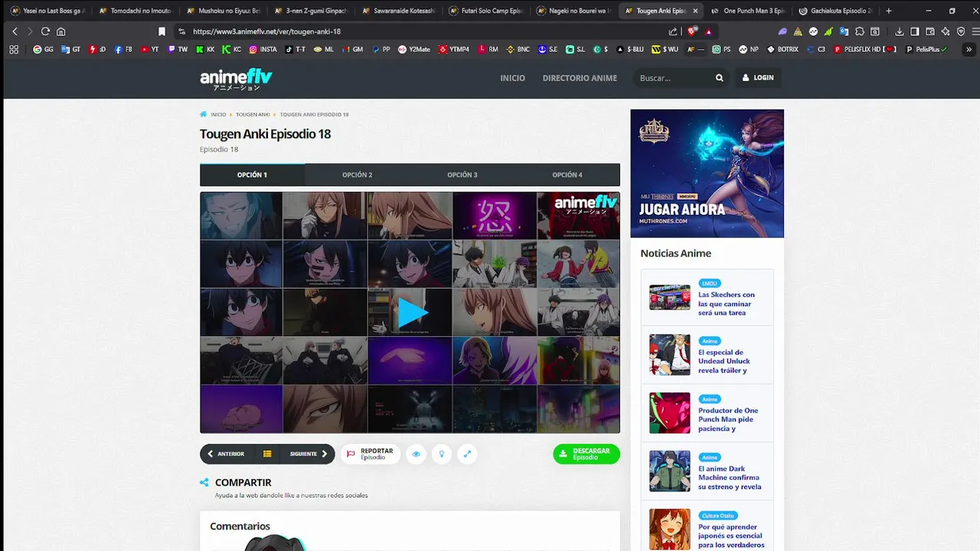The width and height of the screenshot is (980, 551).
Task: Open the YT bookmark
Action: click(x=150, y=49)
